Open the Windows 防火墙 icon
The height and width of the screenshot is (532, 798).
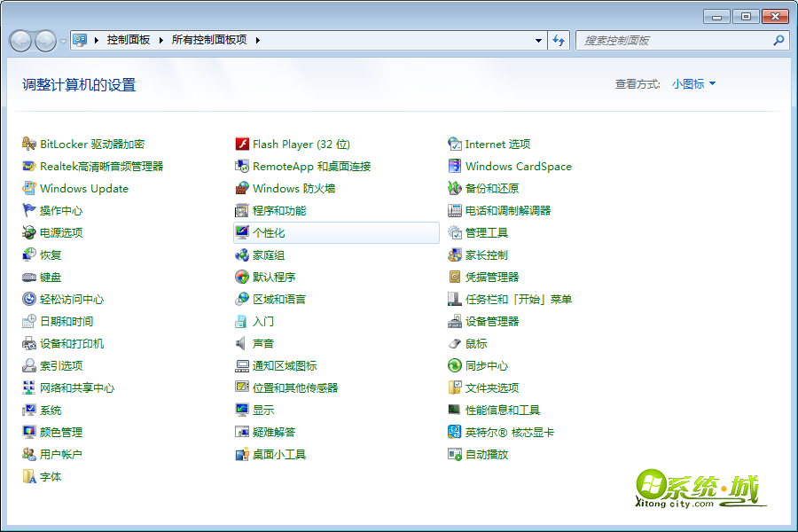click(242, 188)
